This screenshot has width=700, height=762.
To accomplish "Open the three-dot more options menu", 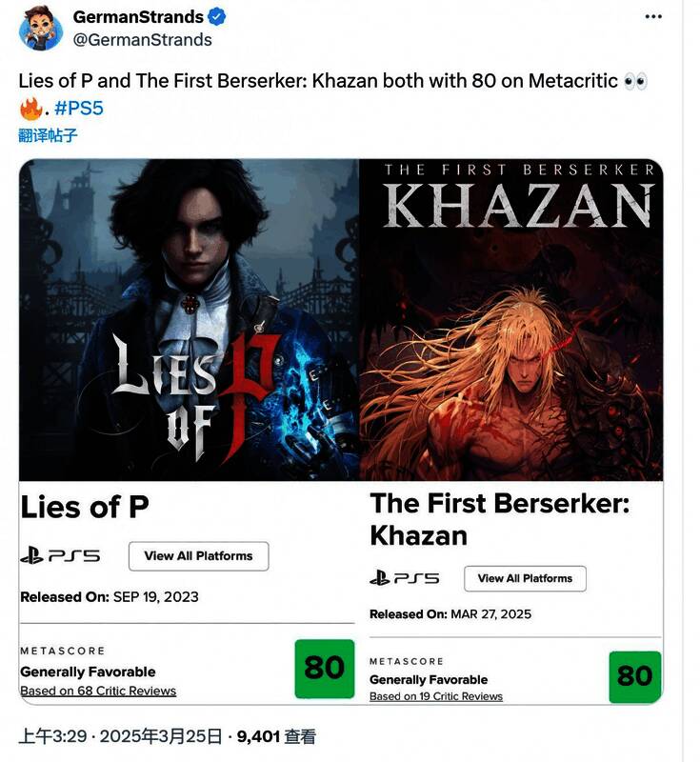I will 653,17.
